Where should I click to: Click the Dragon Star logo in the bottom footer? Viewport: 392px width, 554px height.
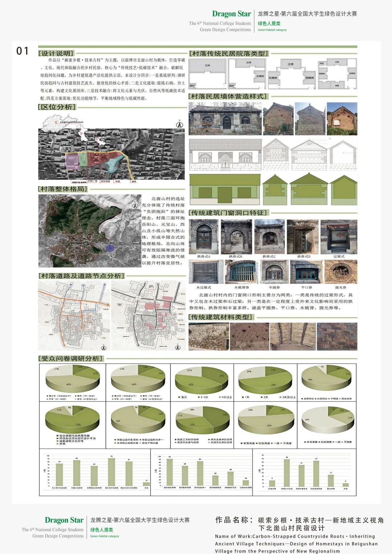pos(64,520)
